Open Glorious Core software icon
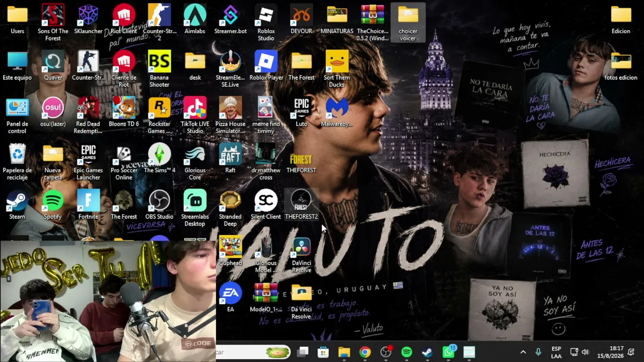Image resolution: width=644 pixels, height=362 pixels. point(195,161)
